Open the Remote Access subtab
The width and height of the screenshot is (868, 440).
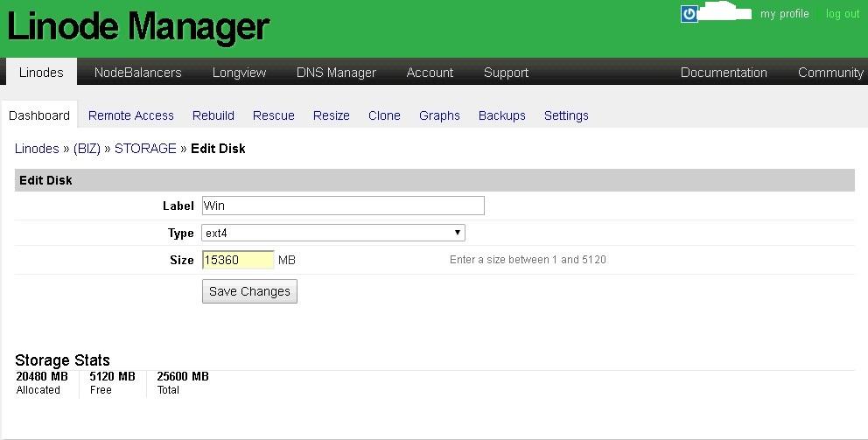click(131, 115)
